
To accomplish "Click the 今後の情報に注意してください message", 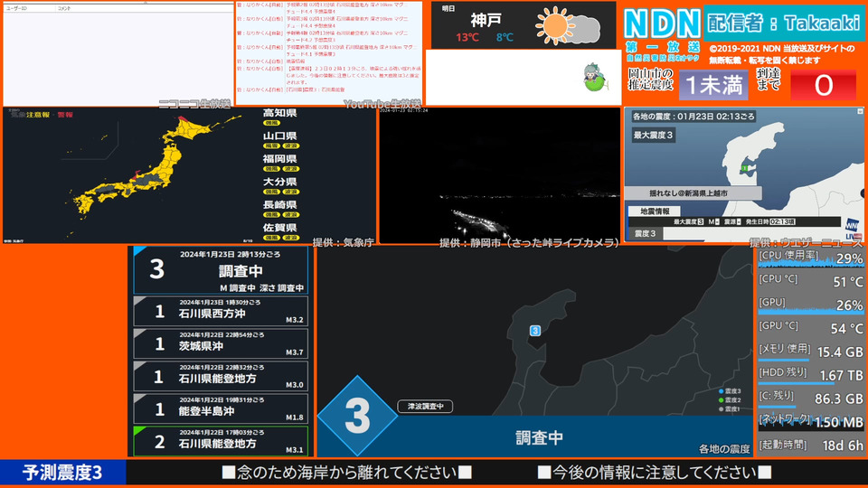I will pyautogui.click(x=655, y=473).
